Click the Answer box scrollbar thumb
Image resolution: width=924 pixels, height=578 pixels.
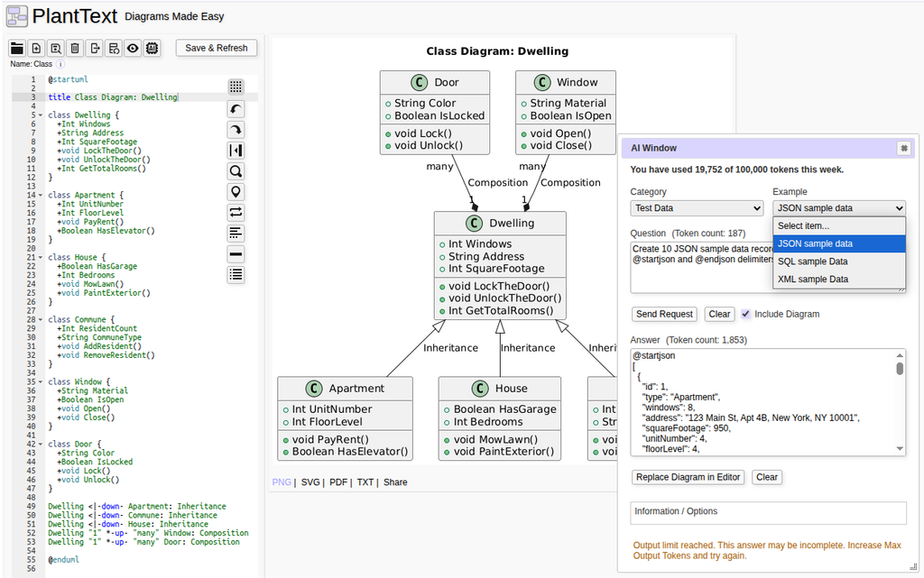[900, 369]
